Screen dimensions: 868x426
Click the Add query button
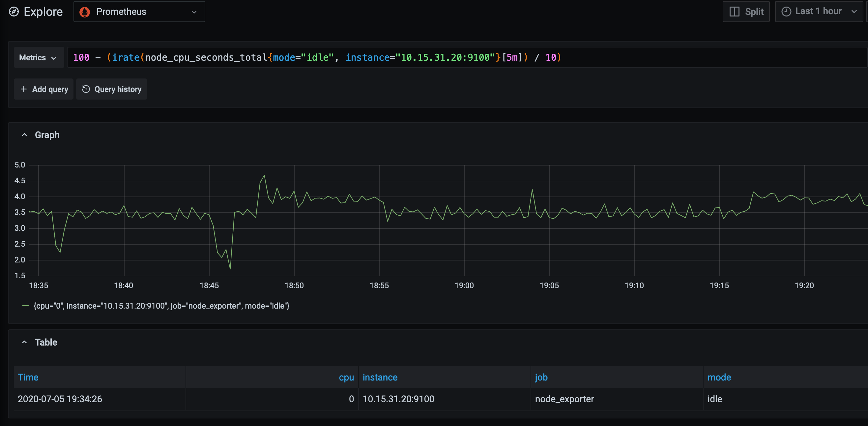coord(43,89)
